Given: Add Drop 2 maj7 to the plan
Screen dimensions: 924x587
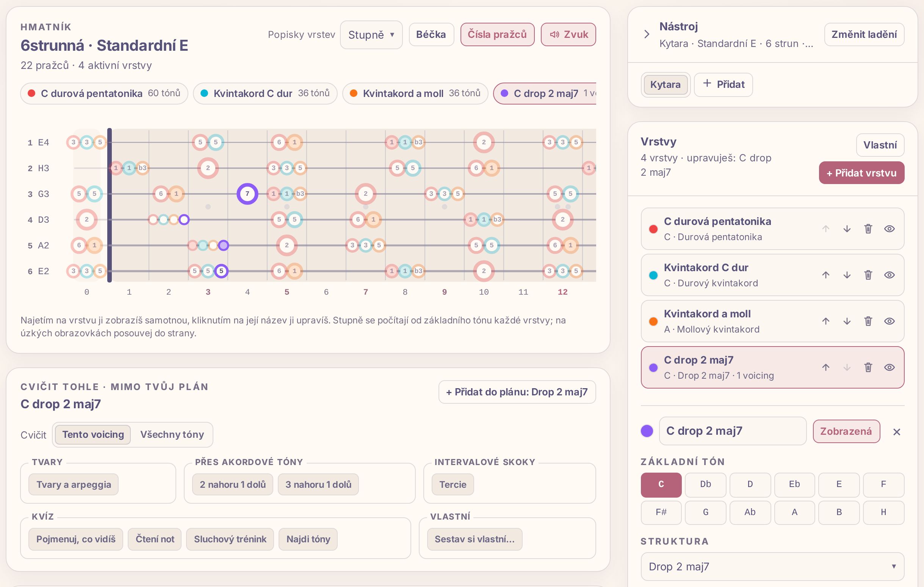Looking at the screenshot, I should (x=517, y=392).
